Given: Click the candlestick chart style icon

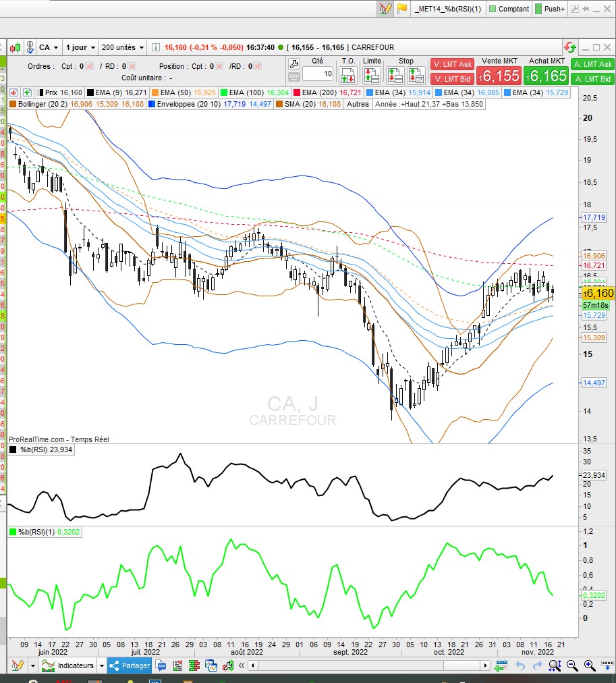Looking at the screenshot, I should [16, 47].
